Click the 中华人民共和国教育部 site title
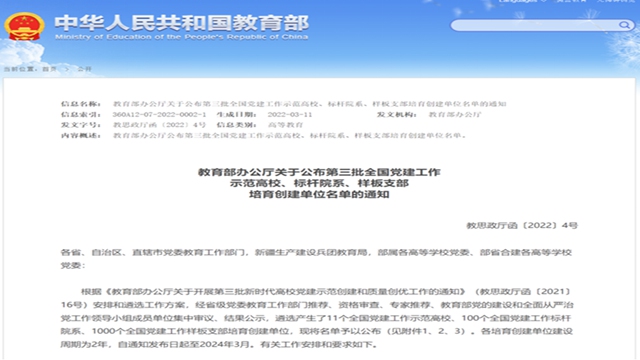Viewport: 640px width, 360px height. coord(182,23)
